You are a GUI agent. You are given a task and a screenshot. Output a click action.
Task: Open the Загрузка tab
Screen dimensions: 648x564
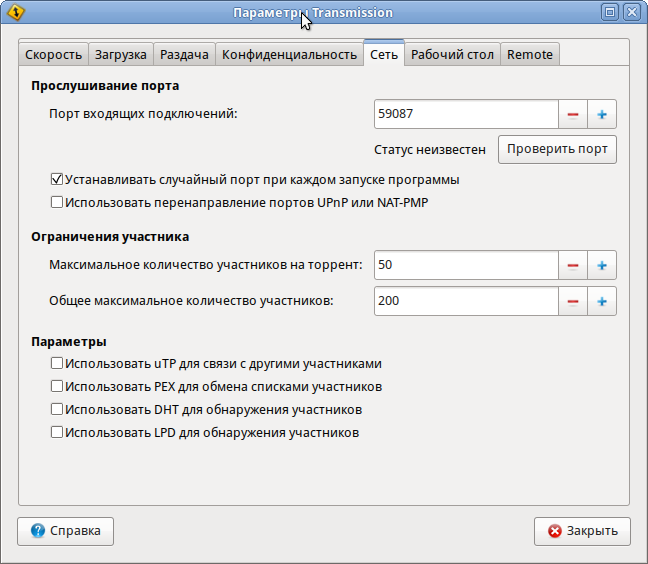[121, 55]
